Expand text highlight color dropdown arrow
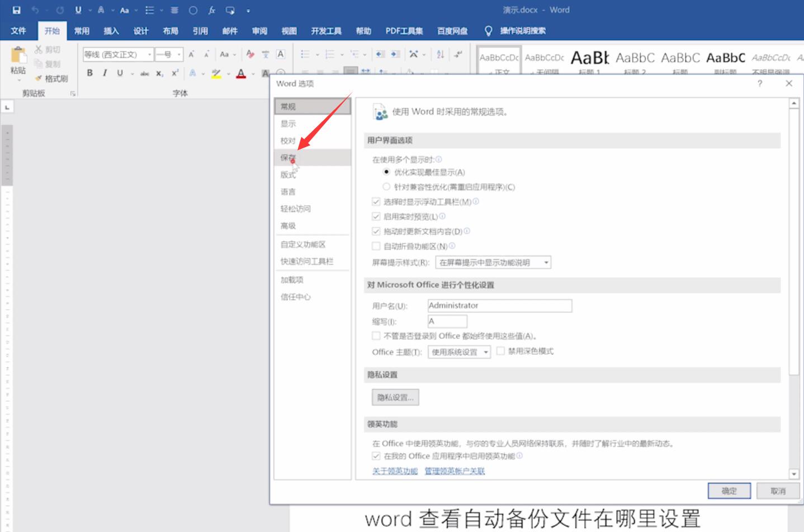Screen dimensions: 804x532 229,73
